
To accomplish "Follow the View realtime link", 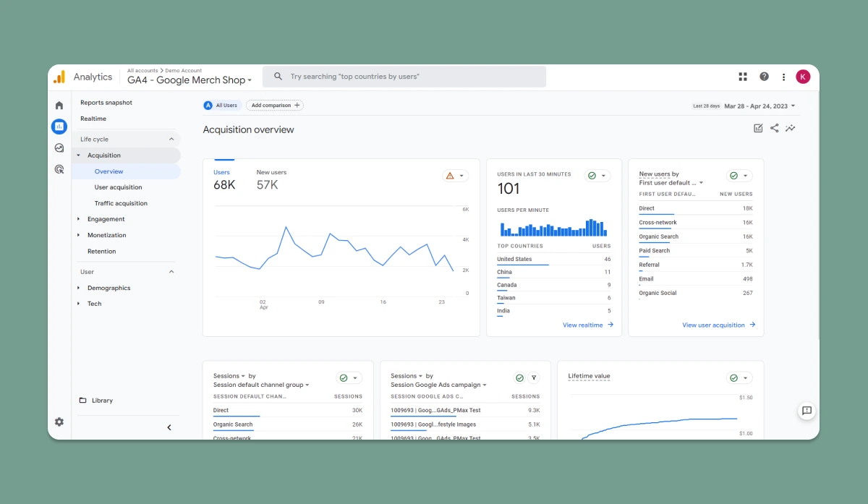I will point(588,325).
